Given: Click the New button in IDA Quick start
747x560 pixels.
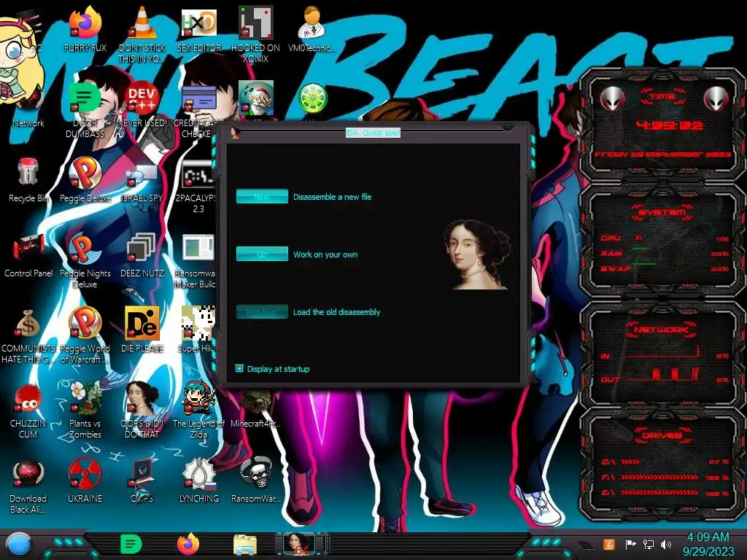Looking at the screenshot, I should point(262,197).
